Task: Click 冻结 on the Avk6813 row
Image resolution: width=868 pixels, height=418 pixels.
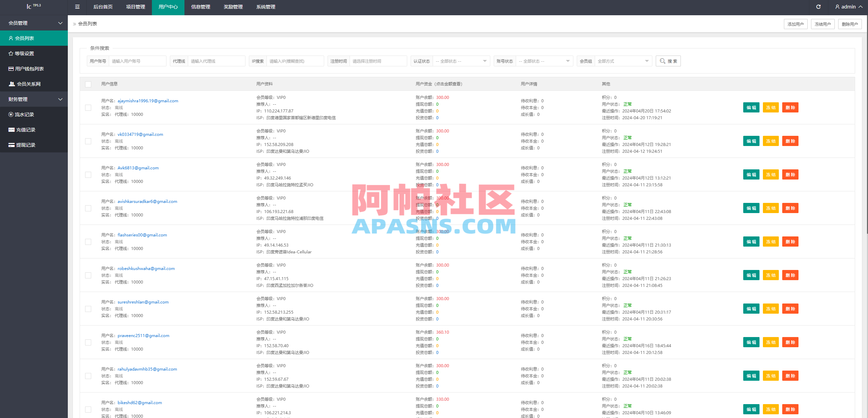Action: click(771, 174)
